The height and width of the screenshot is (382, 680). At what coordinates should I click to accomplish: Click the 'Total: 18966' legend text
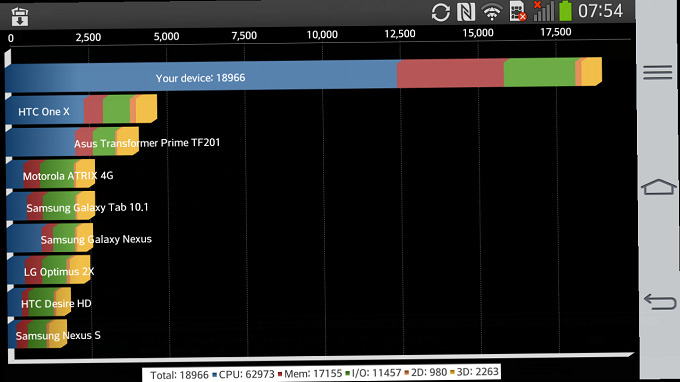[x=179, y=375]
